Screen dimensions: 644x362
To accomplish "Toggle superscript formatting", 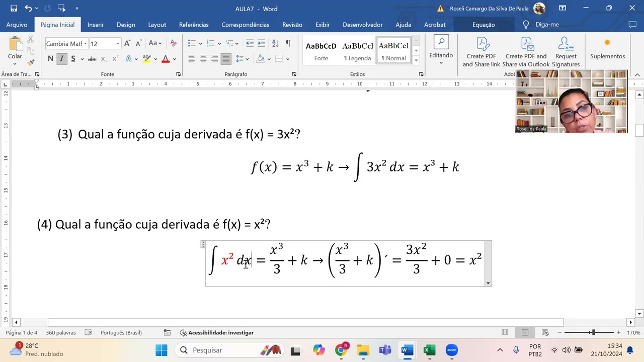I will coord(115,59).
